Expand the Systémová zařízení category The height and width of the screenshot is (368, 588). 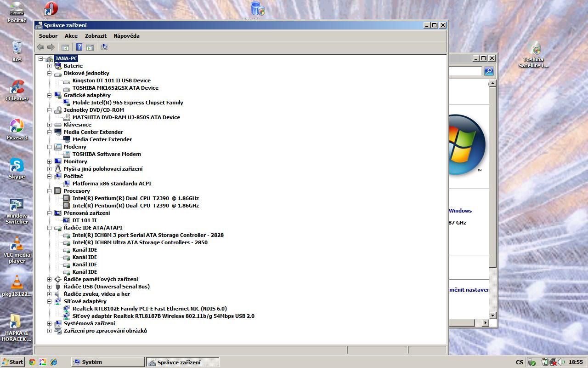pyautogui.click(x=49, y=323)
